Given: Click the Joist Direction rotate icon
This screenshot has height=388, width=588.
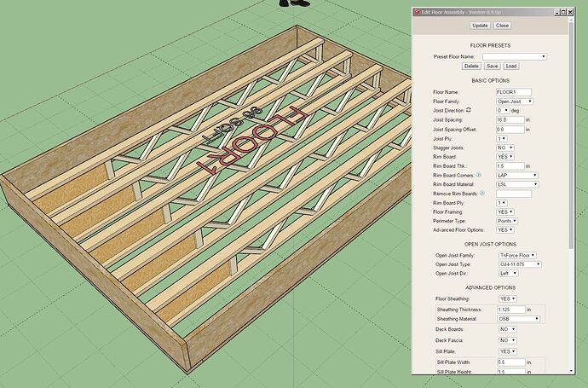Looking at the screenshot, I should [469, 110].
